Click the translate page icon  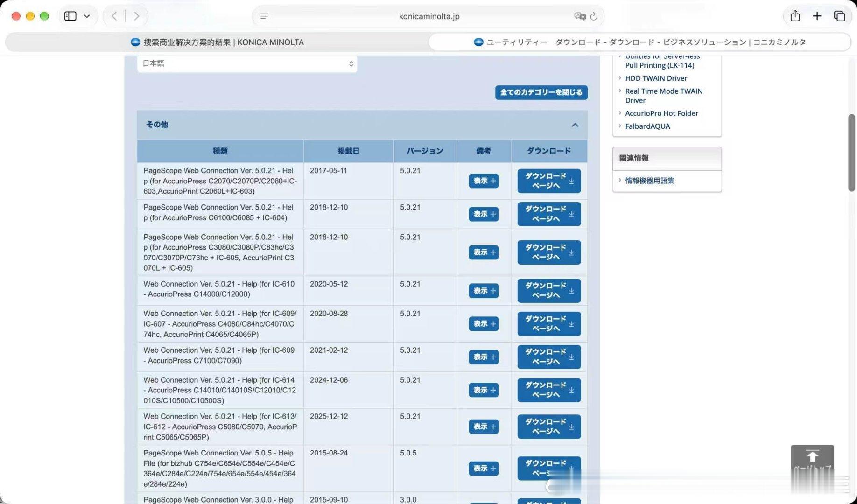[580, 16]
